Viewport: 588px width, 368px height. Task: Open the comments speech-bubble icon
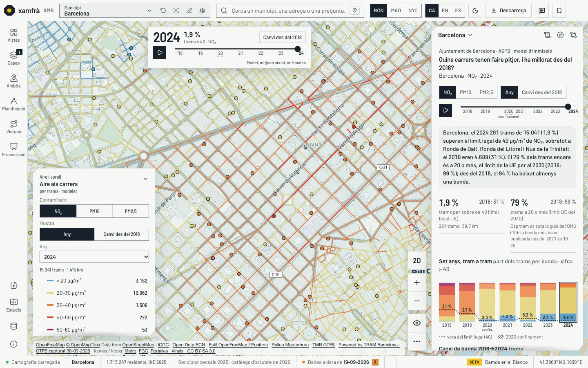point(542,11)
